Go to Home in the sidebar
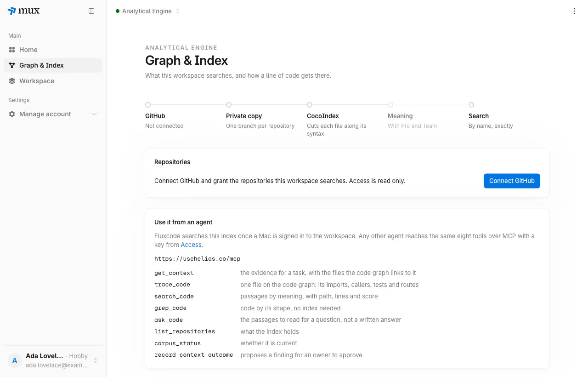Viewport: 588px width, 377px height. (53, 50)
